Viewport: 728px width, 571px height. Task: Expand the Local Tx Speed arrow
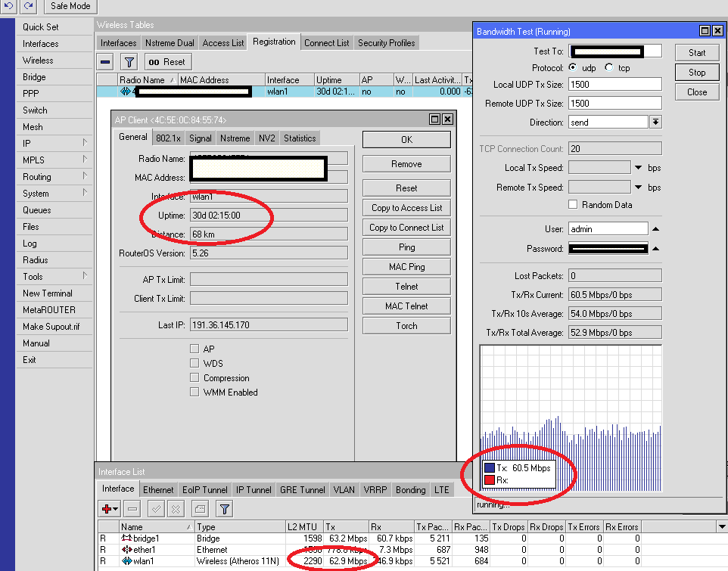638,167
